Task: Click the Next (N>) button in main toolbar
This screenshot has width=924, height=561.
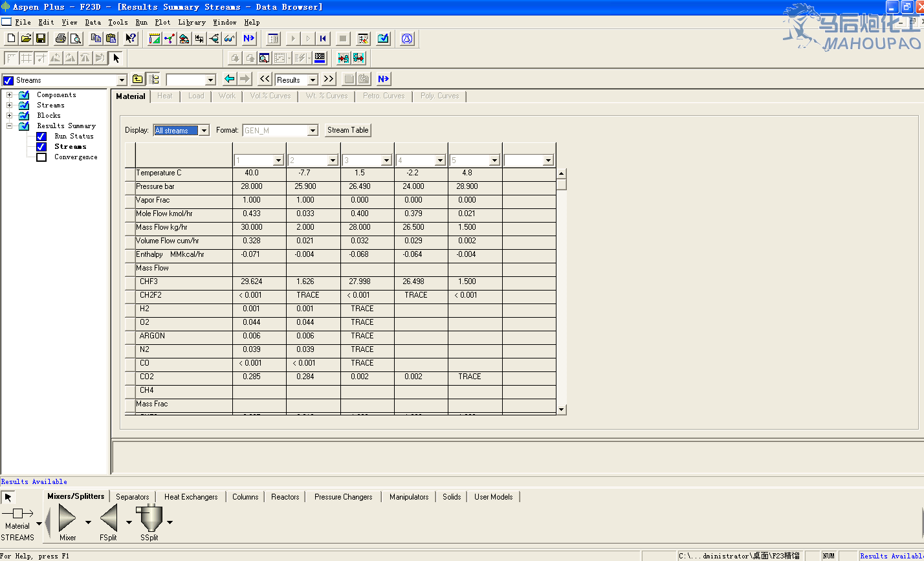Action: click(249, 39)
